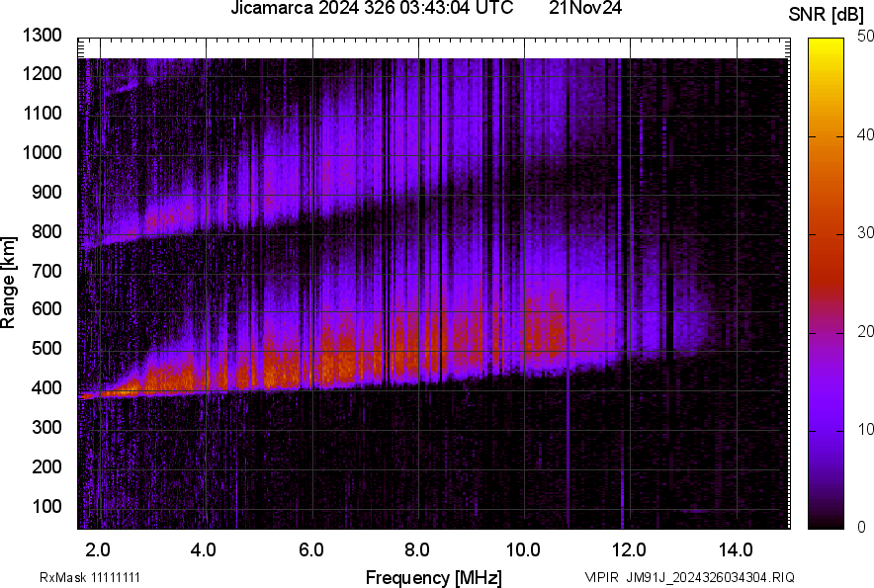Click the 14.0 tick label on frequency axis
This screenshot has width=874, height=588.
[x=736, y=549]
